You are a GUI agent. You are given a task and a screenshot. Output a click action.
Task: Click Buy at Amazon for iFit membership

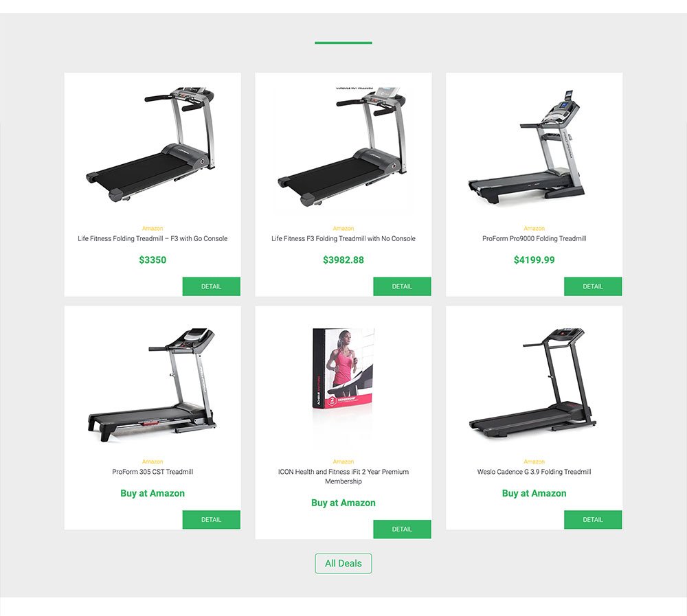point(343,503)
